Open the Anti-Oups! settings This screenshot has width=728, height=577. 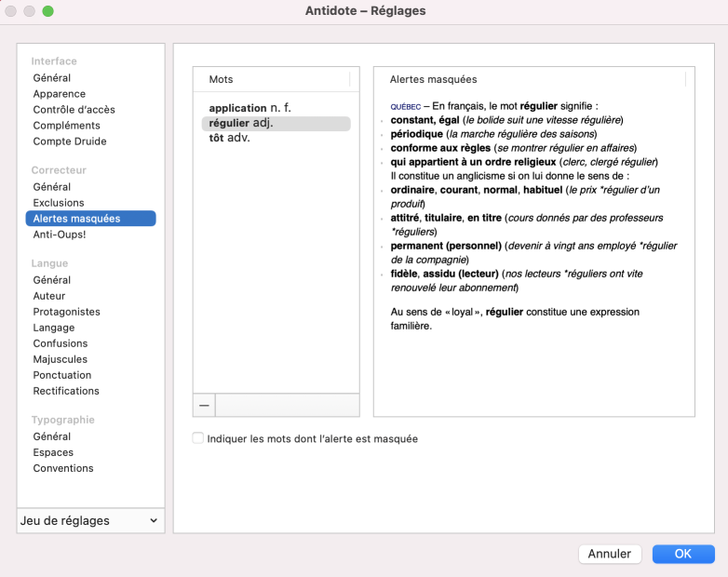pyautogui.click(x=59, y=235)
